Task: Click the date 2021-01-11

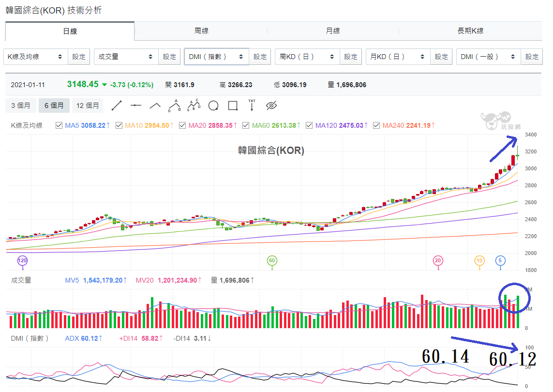Action: point(28,85)
